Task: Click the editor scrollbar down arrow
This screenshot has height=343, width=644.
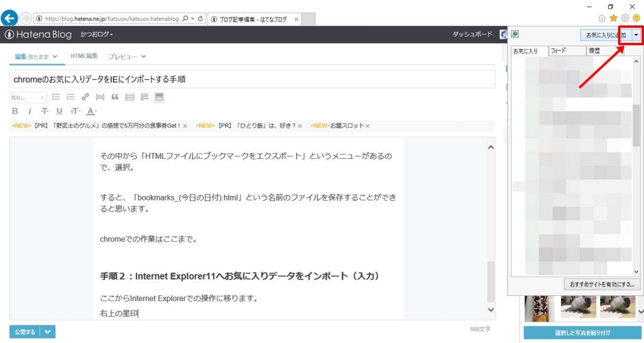Action: 491,309
